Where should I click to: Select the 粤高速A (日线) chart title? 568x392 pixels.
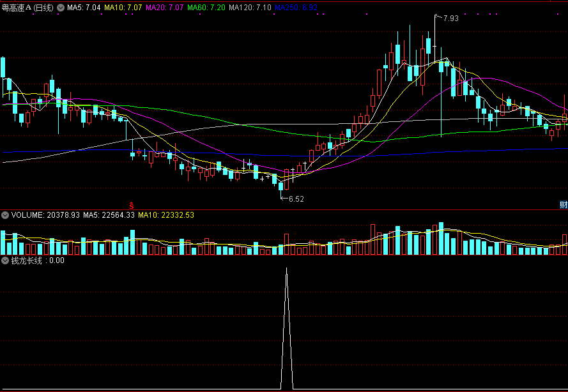click(x=28, y=8)
